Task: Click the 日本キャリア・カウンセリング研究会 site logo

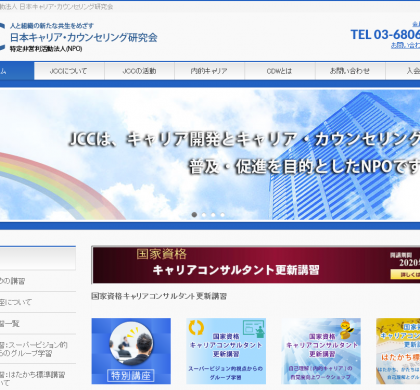Action: 79,37
